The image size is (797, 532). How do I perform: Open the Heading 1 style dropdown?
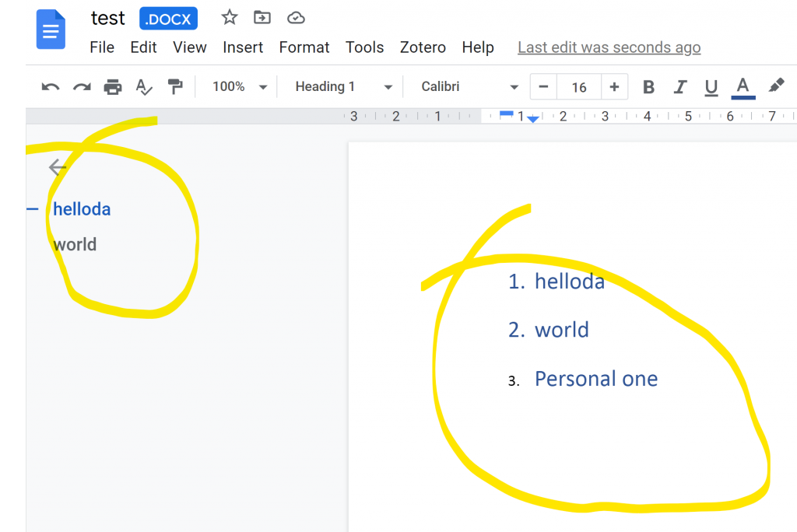(x=343, y=87)
